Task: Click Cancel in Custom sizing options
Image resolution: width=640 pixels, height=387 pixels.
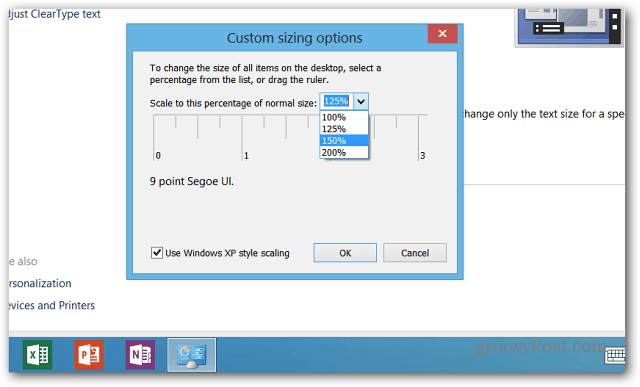Action: 415,253
